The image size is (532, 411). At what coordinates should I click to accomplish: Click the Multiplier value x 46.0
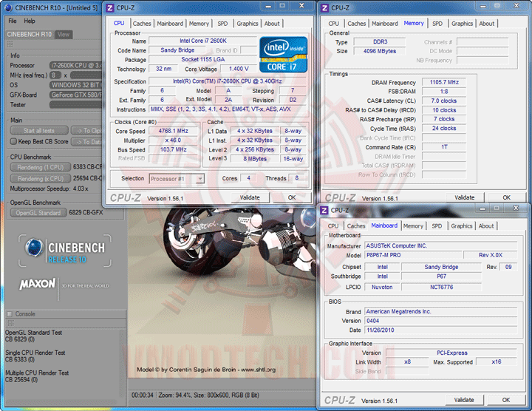tap(174, 140)
